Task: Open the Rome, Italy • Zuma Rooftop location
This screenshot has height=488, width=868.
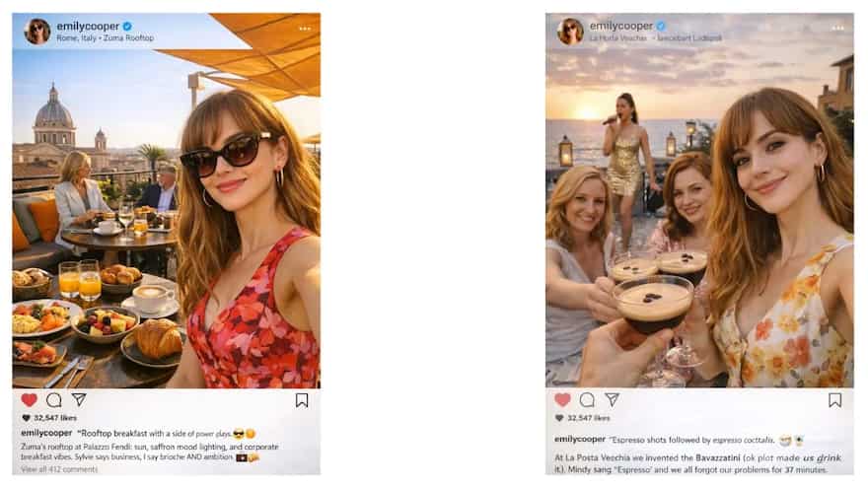Action: (105, 38)
